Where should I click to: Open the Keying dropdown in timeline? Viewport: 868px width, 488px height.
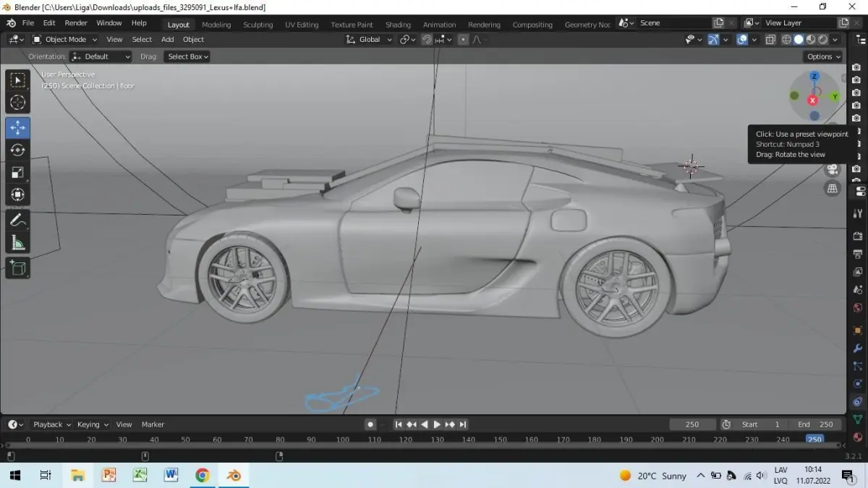pos(92,424)
